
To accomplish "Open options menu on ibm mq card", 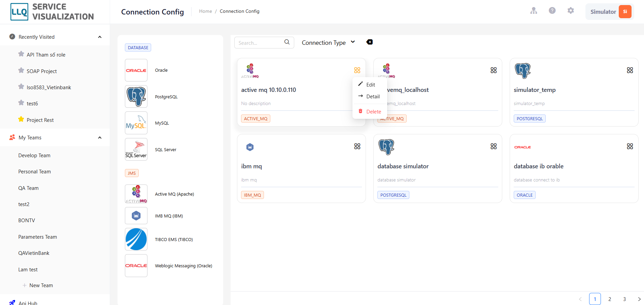I will 357,146.
